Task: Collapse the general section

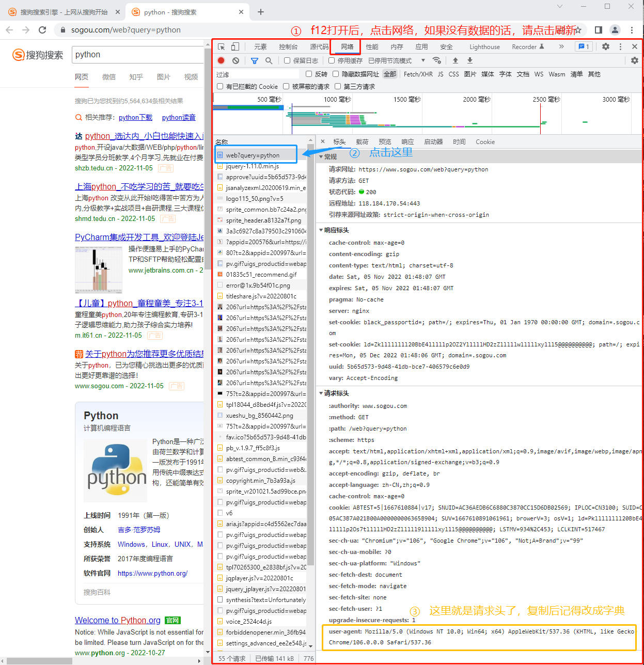Action: point(321,156)
